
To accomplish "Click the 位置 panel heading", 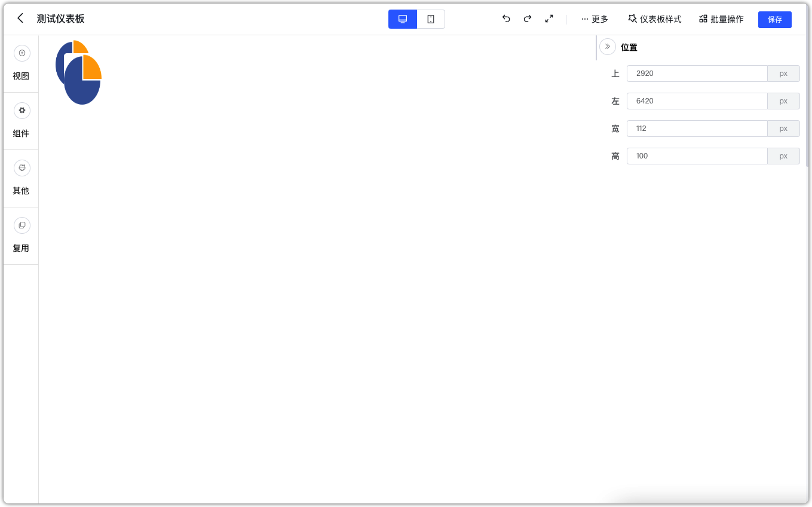I will click(x=629, y=47).
